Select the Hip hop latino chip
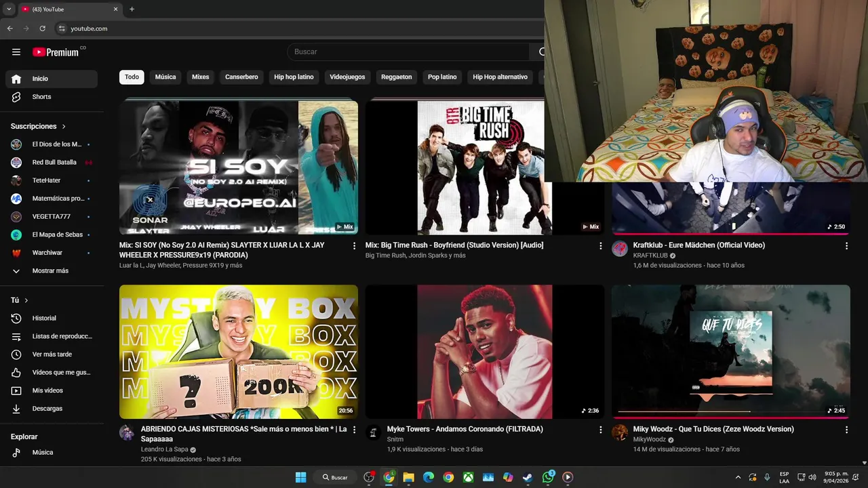 click(x=294, y=77)
